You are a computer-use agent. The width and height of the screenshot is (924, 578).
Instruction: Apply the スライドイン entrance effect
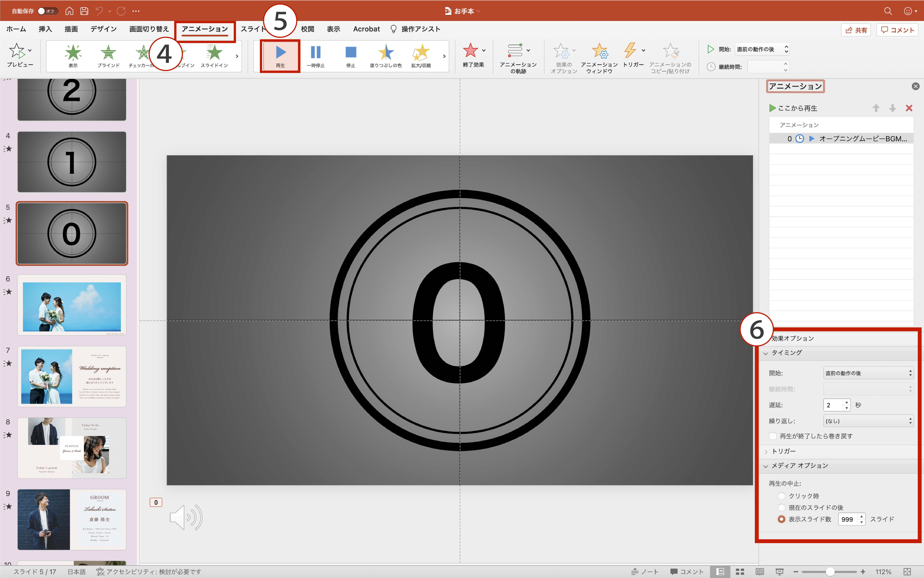(214, 56)
